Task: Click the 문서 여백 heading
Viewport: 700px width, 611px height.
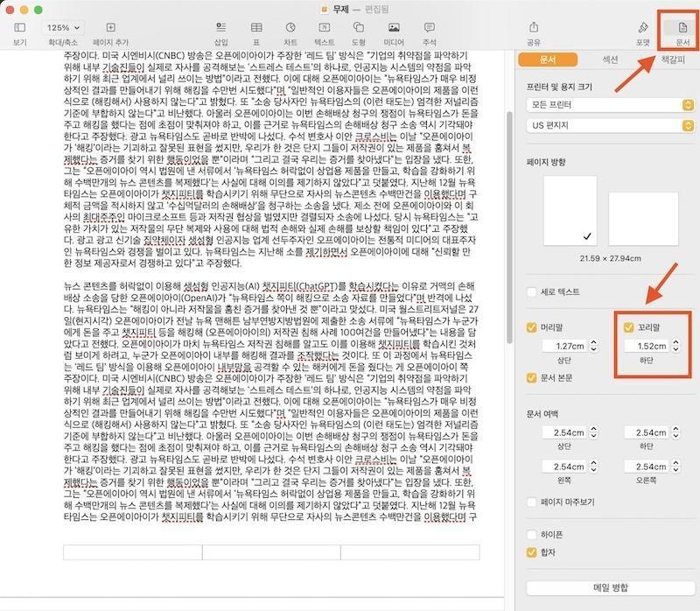Action: (x=542, y=414)
